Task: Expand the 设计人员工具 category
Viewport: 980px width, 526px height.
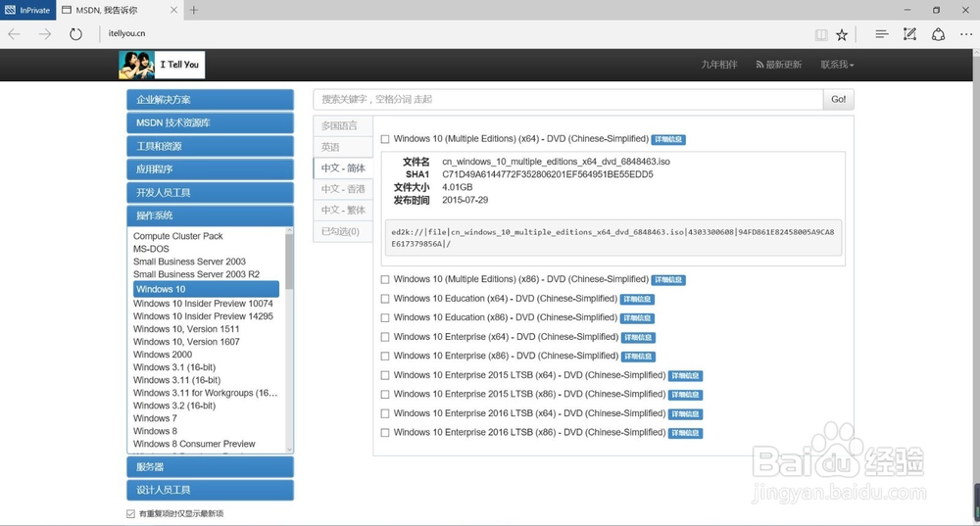Action: pyautogui.click(x=210, y=490)
